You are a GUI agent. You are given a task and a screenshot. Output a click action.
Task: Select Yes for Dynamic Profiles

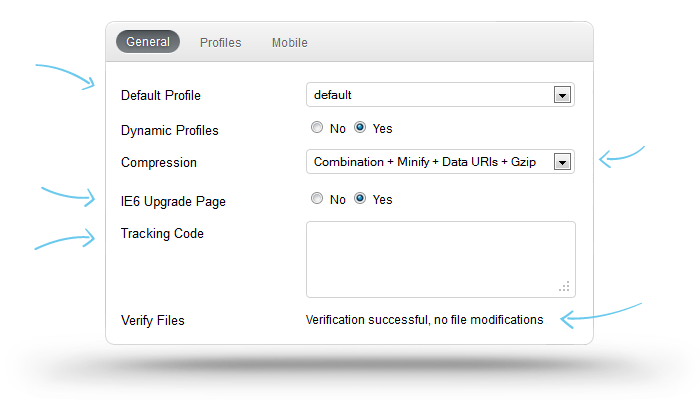point(360,128)
